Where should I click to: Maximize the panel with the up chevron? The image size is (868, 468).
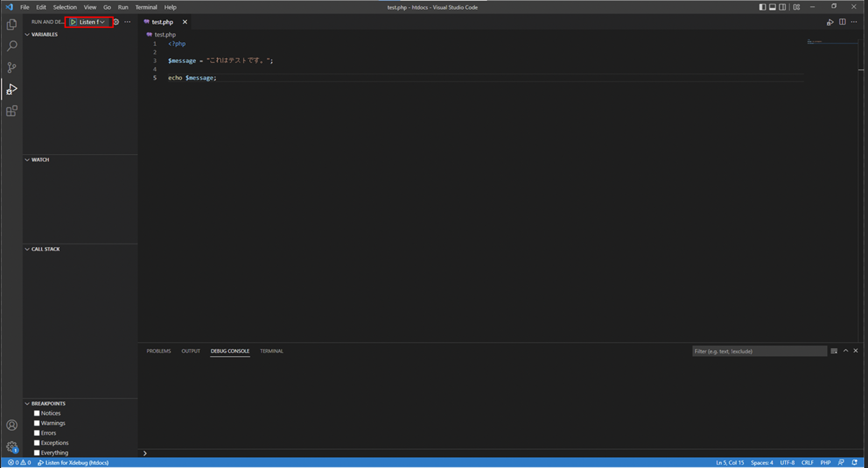(846, 351)
